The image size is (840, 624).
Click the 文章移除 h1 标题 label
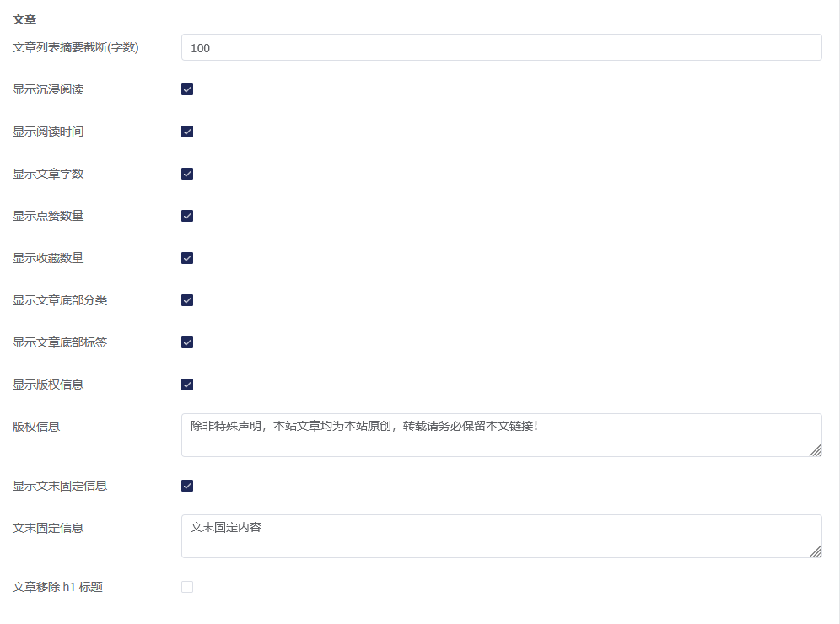[58, 587]
